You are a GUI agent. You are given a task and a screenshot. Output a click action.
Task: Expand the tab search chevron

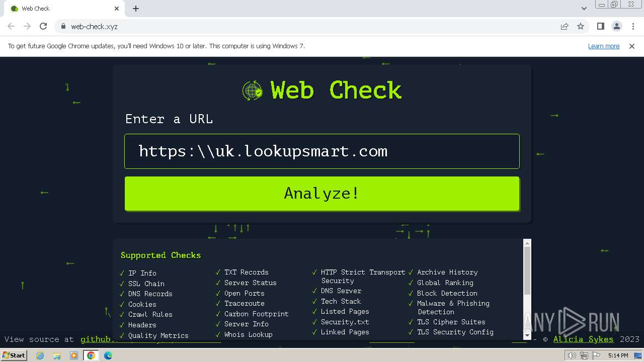coord(584,9)
